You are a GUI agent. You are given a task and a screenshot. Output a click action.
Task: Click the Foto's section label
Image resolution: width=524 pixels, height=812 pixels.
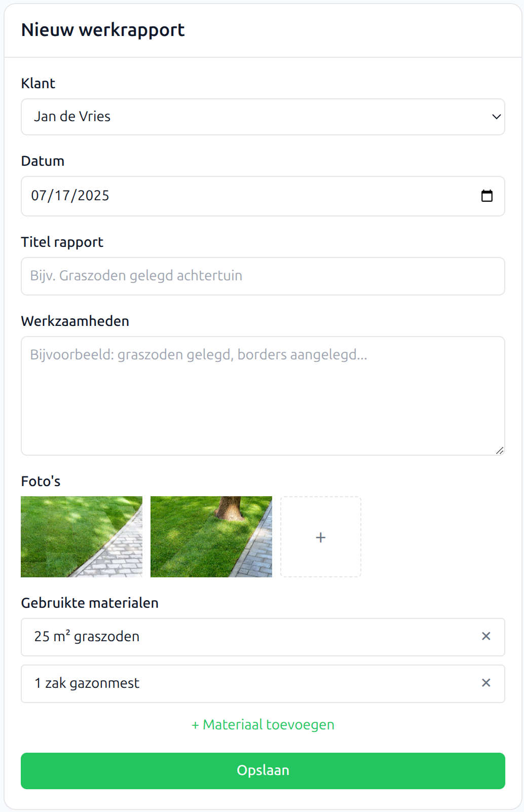41,481
